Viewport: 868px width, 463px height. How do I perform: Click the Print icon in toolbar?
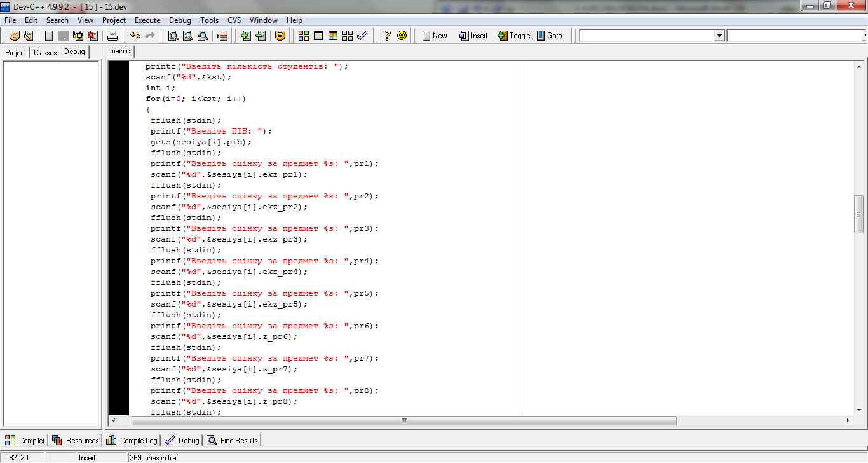click(112, 36)
